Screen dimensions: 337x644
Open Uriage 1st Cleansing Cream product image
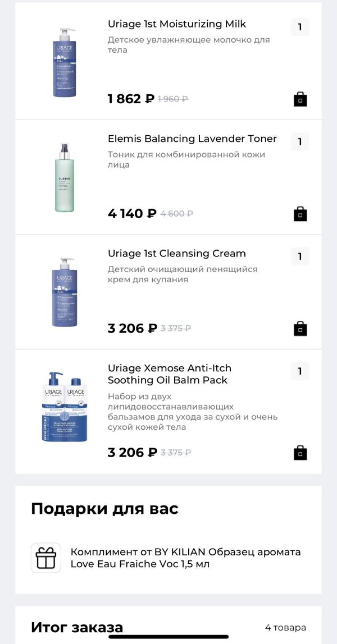tap(65, 292)
